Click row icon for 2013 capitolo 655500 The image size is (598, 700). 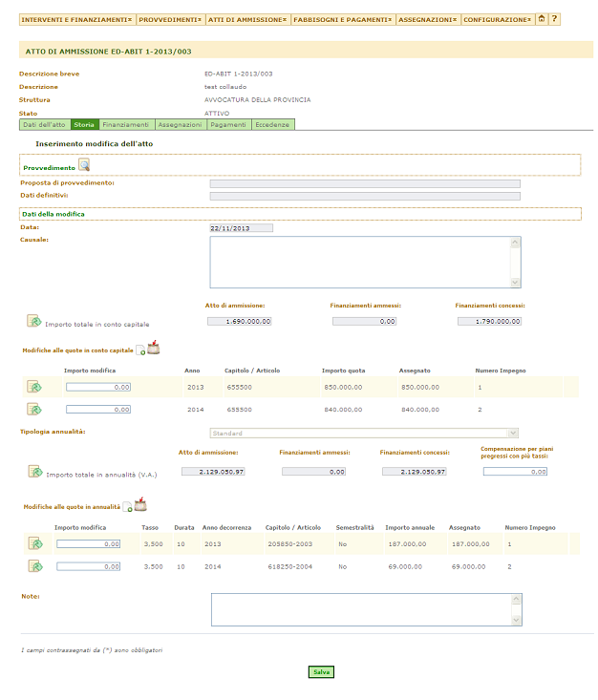click(34, 387)
